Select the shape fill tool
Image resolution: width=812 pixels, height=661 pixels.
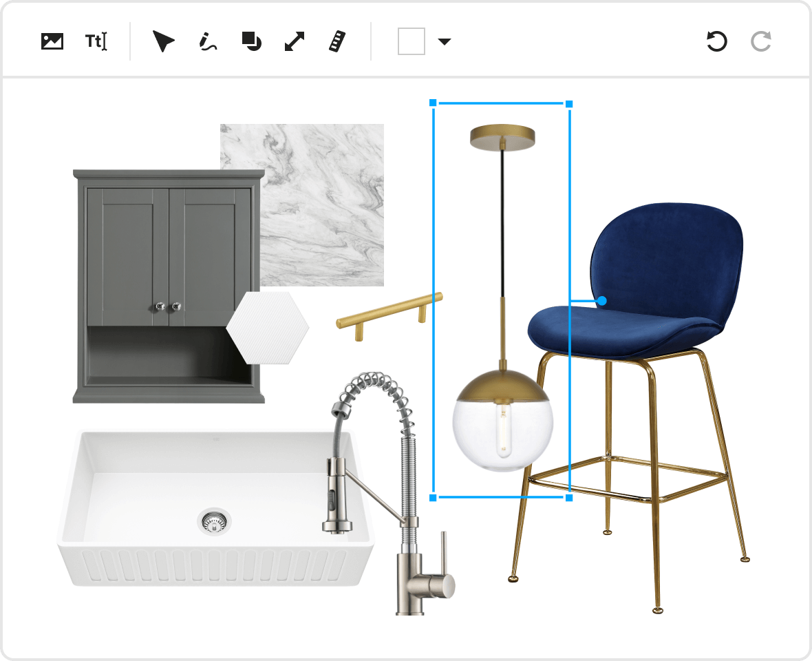[251, 41]
